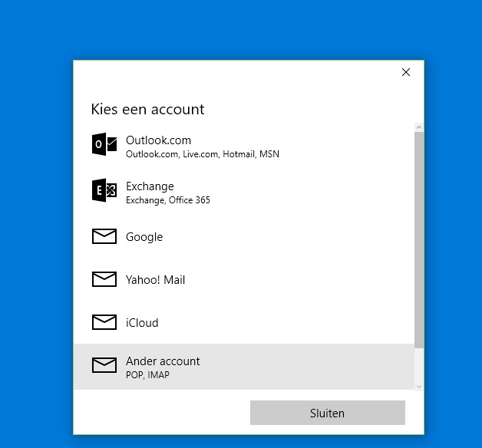Close the dialog with the X button
Viewport: 482px width, 448px height.
tap(406, 72)
